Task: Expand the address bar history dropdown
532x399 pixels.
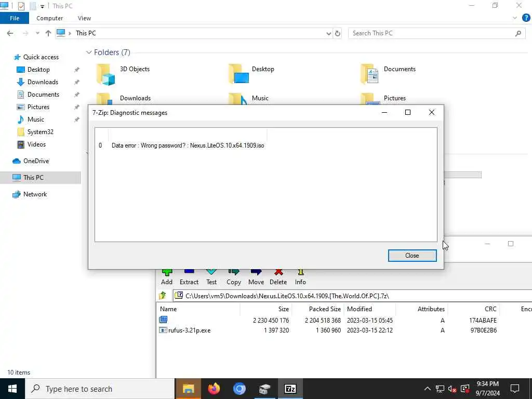Action: click(x=328, y=33)
